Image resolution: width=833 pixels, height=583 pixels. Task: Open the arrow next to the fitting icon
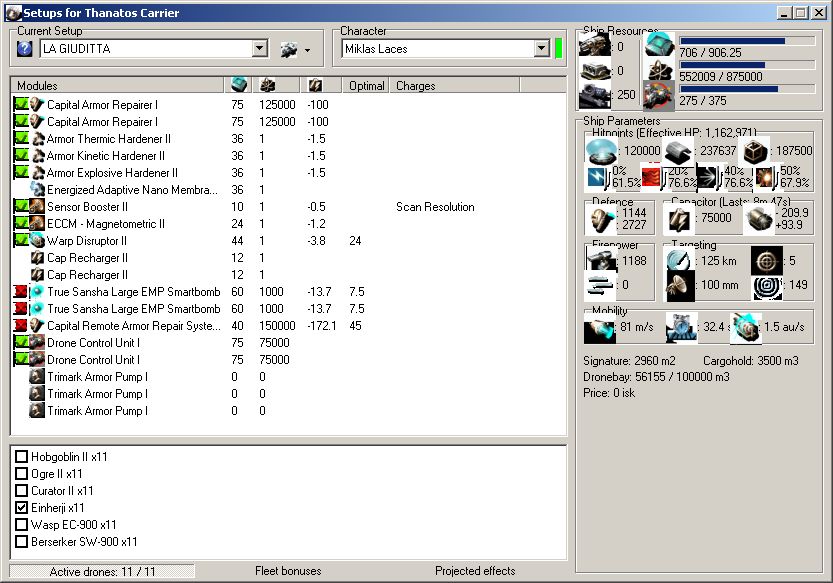click(308, 50)
